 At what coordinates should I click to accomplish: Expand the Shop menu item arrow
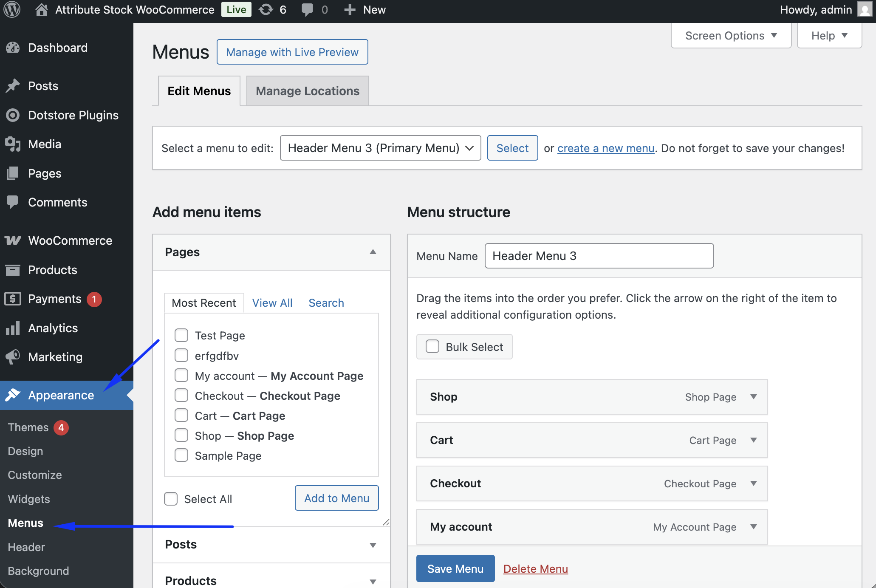754,397
